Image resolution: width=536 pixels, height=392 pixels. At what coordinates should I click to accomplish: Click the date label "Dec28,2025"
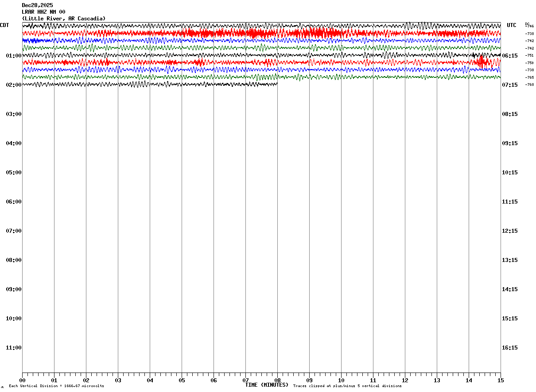coord(37,5)
